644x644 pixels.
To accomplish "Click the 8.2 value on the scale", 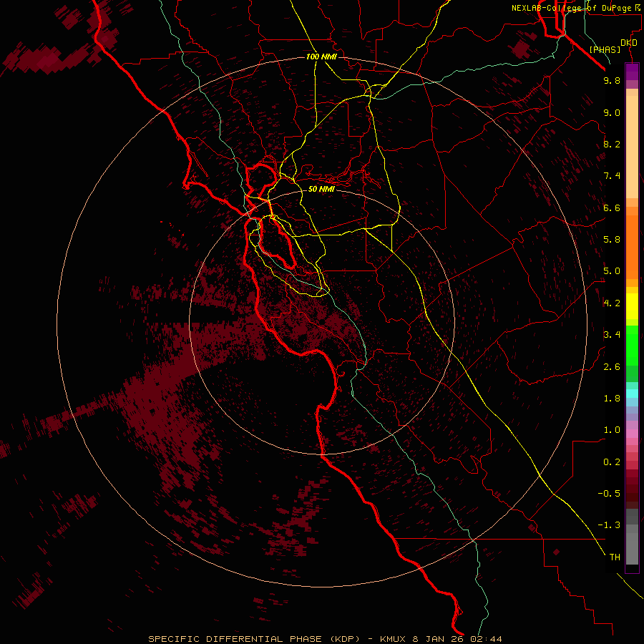I will [x=612, y=145].
